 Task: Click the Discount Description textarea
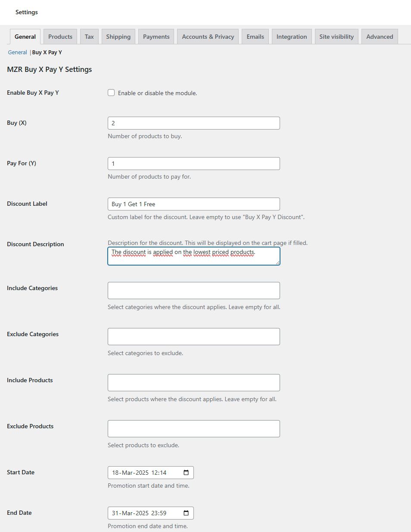(194, 256)
